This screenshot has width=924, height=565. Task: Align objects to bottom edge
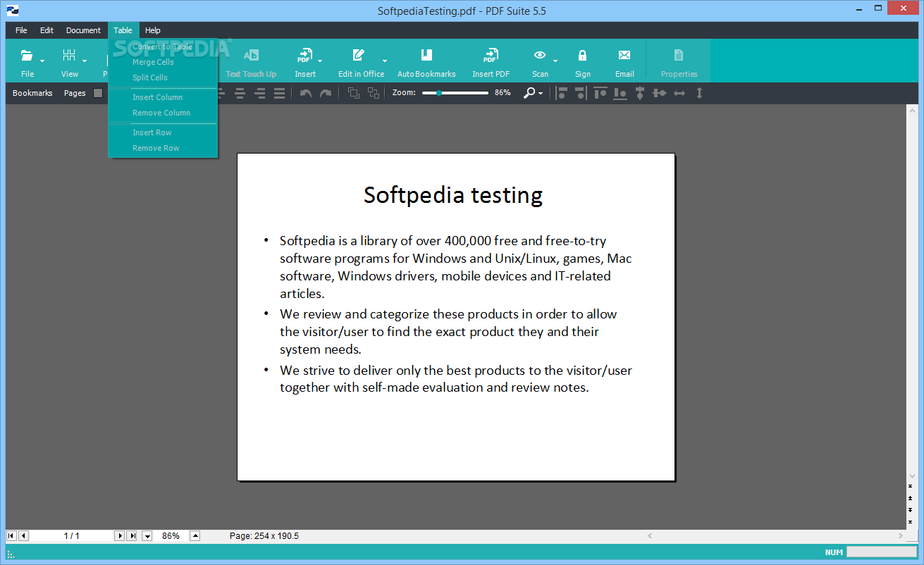pos(620,93)
